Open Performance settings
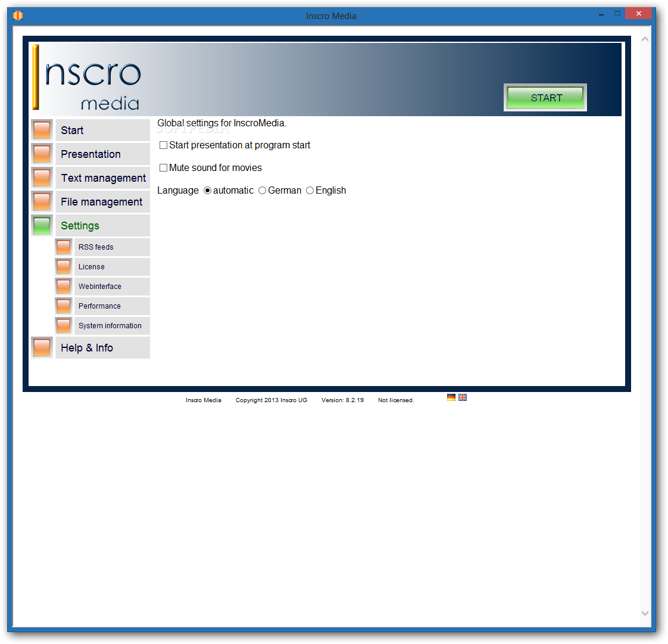This screenshot has width=668, height=644. tap(112, 306)
